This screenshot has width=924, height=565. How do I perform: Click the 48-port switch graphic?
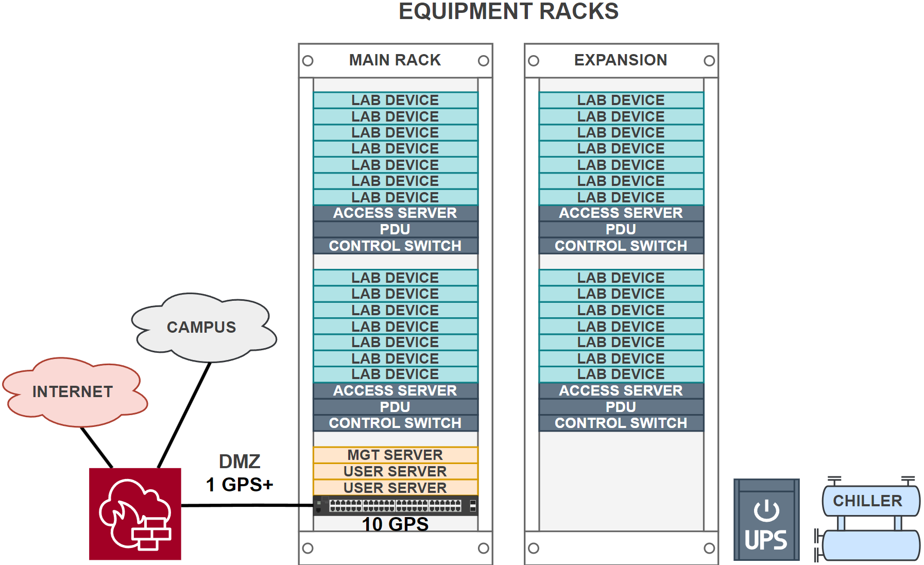(x=395, y=505)
